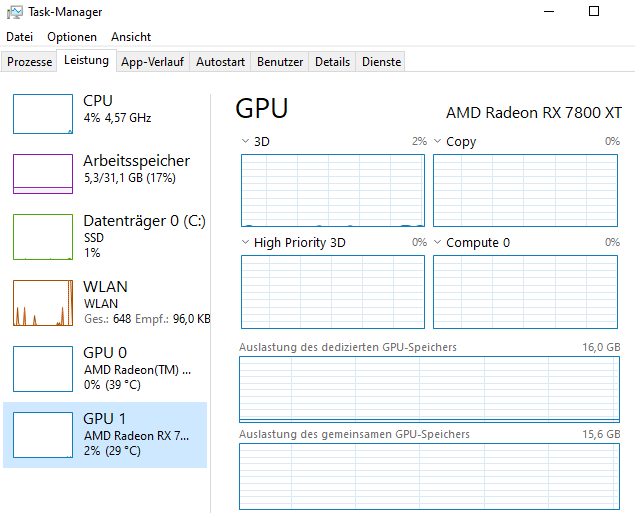The height and width of the screenshot is (513, 635).
Task: Select the WLAN network graph thumbnail
Action: pos(43,302)
